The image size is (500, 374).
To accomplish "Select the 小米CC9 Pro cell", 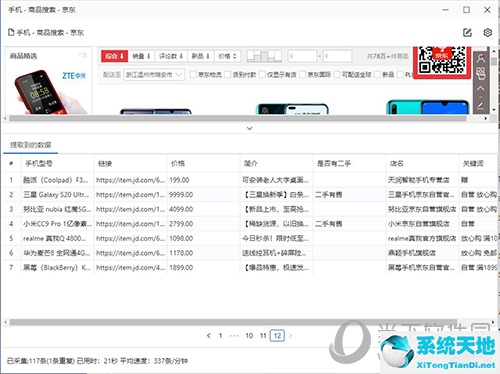I will pos(58,224).
